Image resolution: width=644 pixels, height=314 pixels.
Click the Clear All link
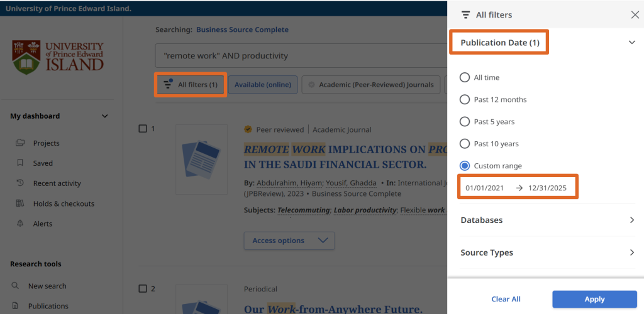506,300
